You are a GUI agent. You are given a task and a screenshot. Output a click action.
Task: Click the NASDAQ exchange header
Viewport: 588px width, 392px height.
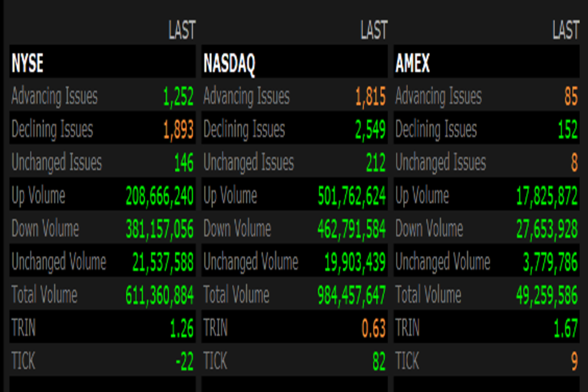[x=229, y=63]
